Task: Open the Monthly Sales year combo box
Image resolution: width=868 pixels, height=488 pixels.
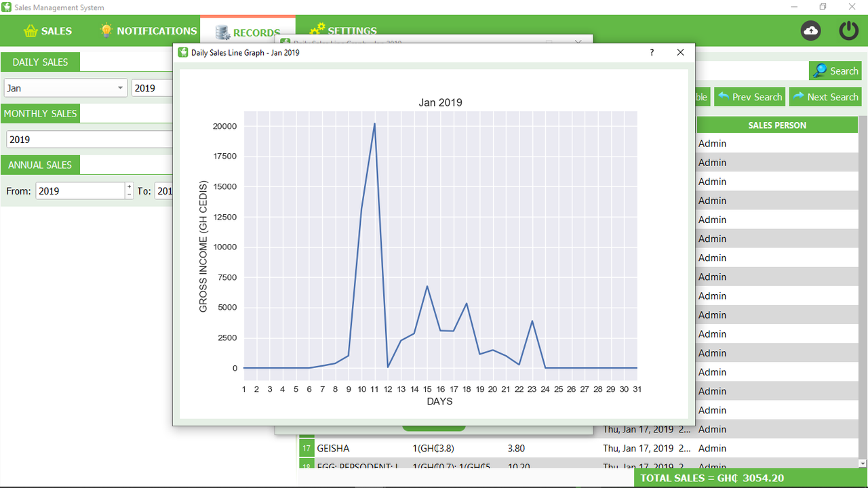Action: pyautogui.click(x=88, y=139)
